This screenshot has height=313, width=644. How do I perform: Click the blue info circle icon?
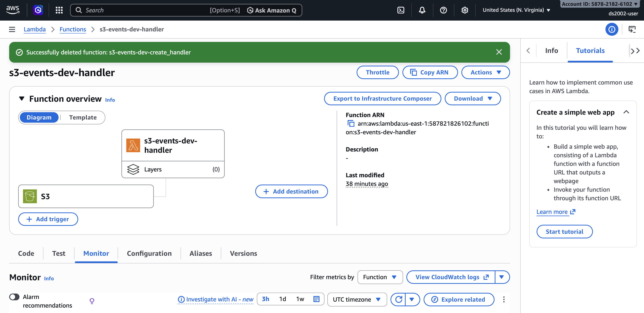[x=611, y=30]
